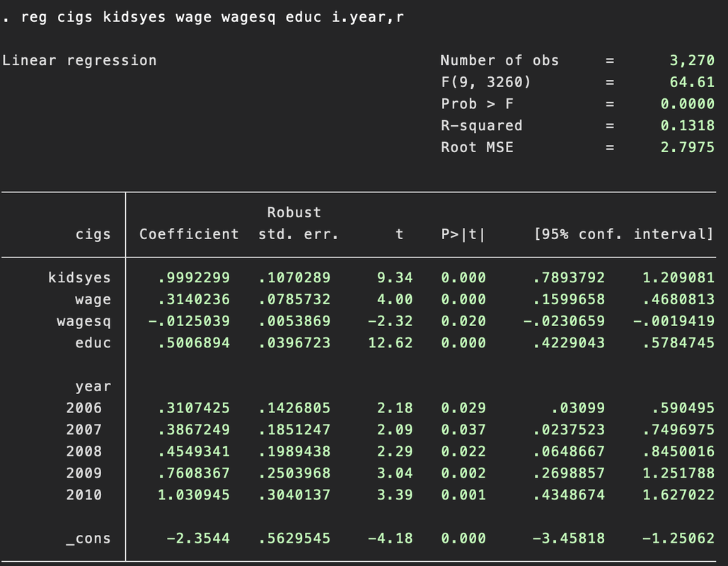Viewport: 728px width, 566px height.
Task: Click the 'P>|t|' column header
Action: (x=463, y=234)
